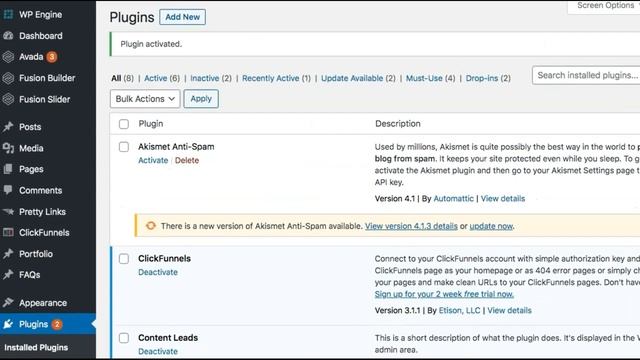Click the Search installed plugins field
640x360 pixels.
586,76
